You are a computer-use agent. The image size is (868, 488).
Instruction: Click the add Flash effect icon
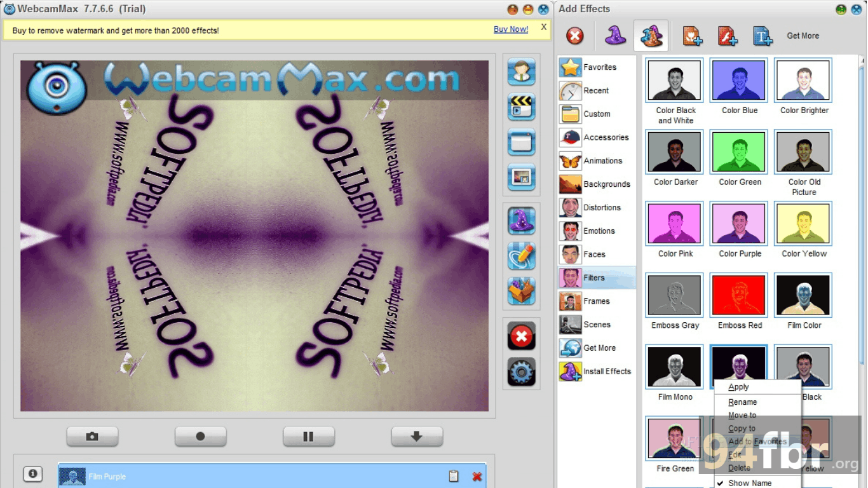pos(728,36)
